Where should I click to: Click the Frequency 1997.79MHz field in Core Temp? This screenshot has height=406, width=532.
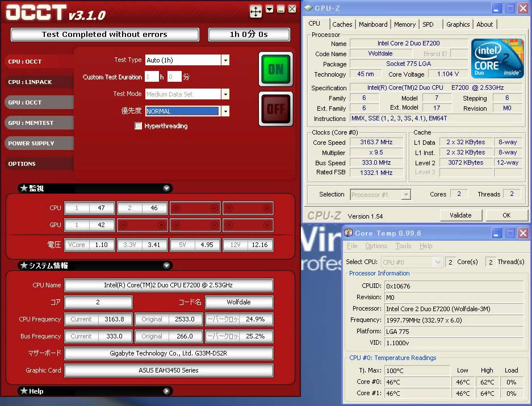click(x=454, y=320)
